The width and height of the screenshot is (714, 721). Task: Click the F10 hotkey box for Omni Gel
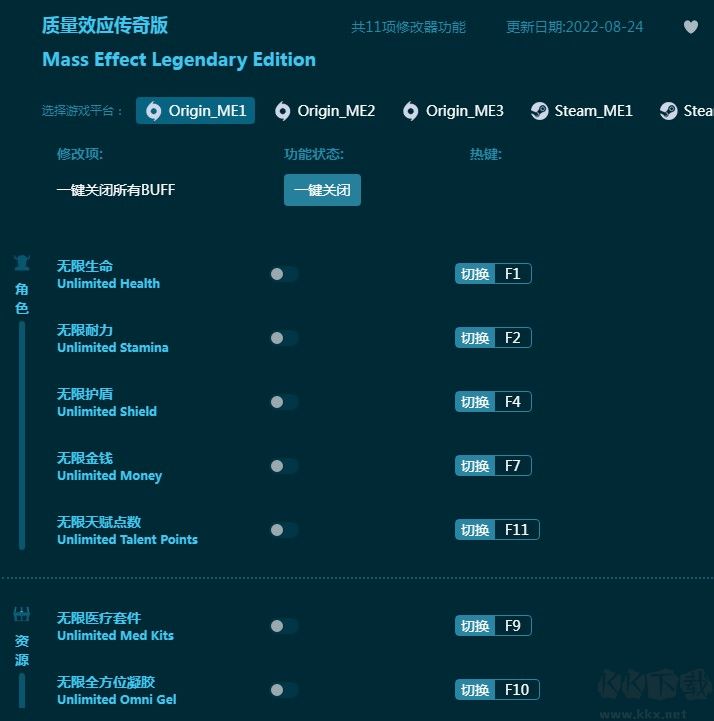pos(516,690)
